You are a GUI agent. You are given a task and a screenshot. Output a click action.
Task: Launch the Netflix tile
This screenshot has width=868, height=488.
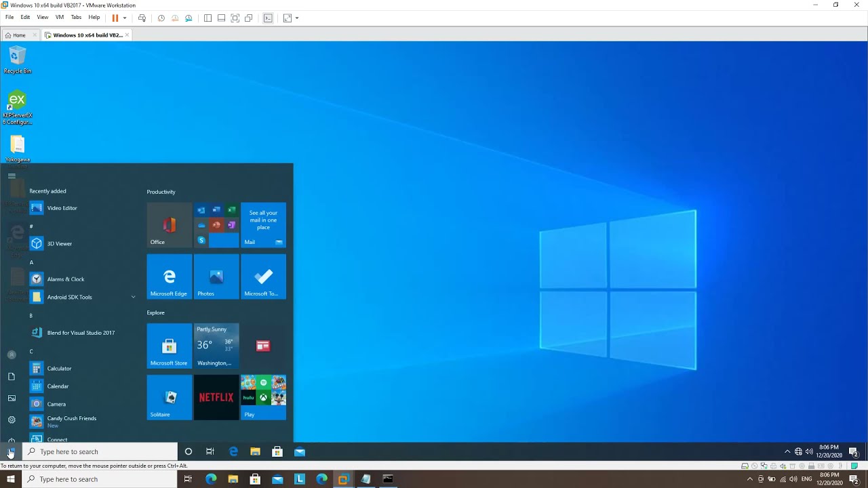point(216,397)
